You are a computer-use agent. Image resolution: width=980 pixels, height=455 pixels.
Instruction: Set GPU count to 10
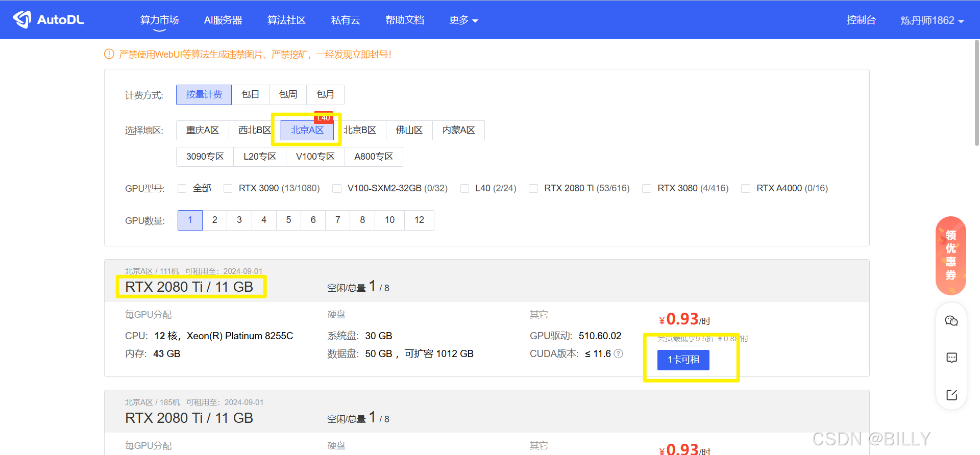pyautogui.click(x=390, y=220)
